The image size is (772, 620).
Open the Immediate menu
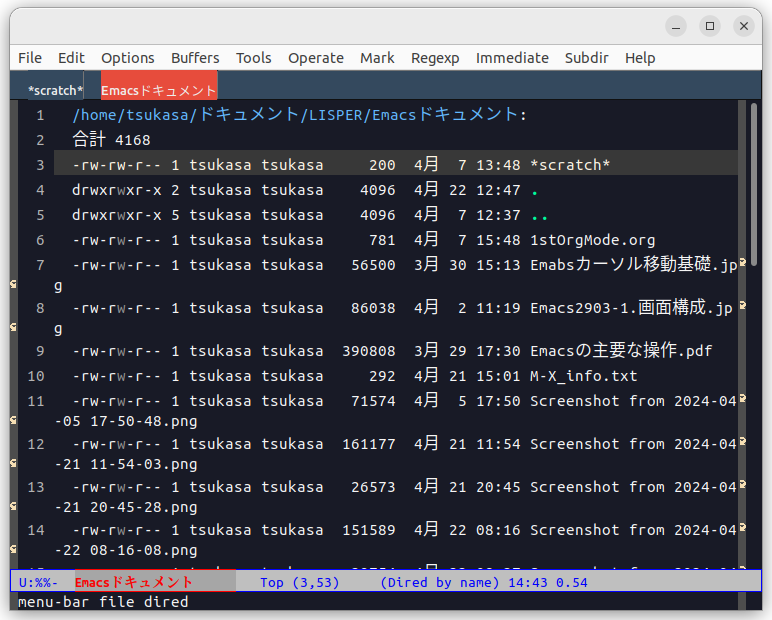click(x=512, y=58)
